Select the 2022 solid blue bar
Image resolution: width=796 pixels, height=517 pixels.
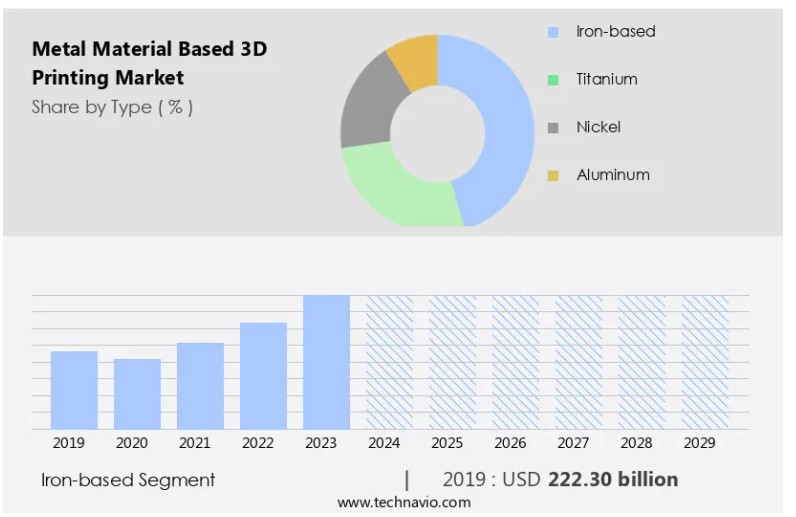pyautogui.click(x=263, y=375)
